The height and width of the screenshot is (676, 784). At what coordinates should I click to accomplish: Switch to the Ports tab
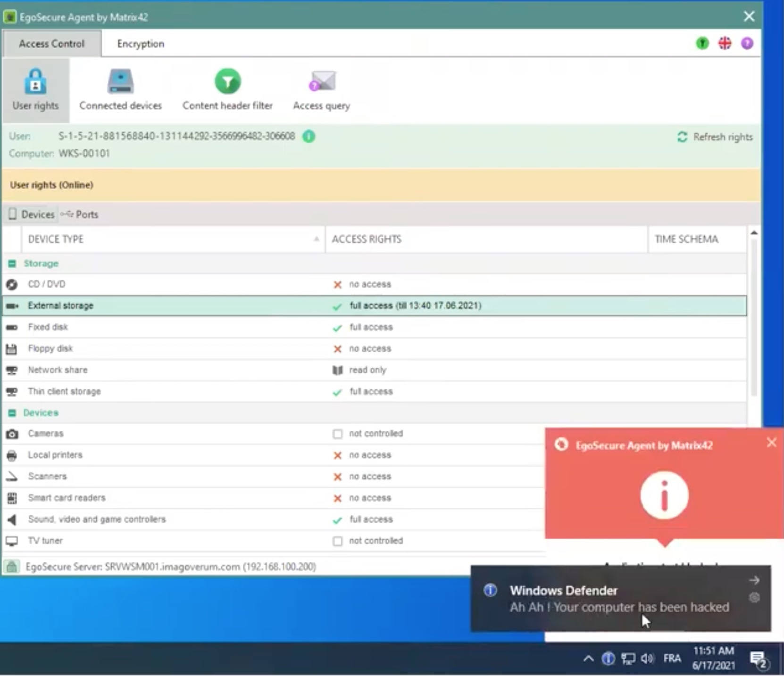tap(80, 214)
